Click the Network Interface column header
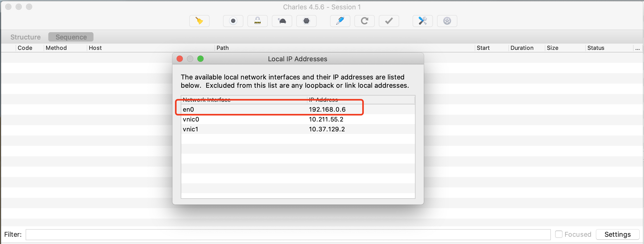The height and width of the screenshot is (244, 644). point(244,100)
